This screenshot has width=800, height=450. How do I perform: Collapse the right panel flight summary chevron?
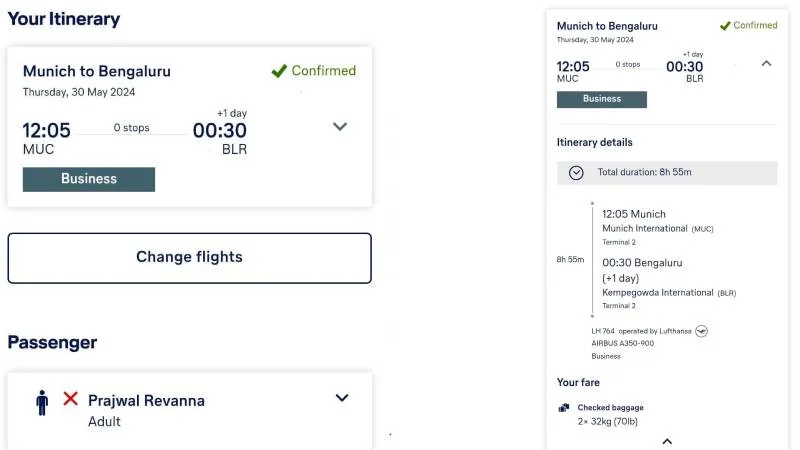[766, 63]
